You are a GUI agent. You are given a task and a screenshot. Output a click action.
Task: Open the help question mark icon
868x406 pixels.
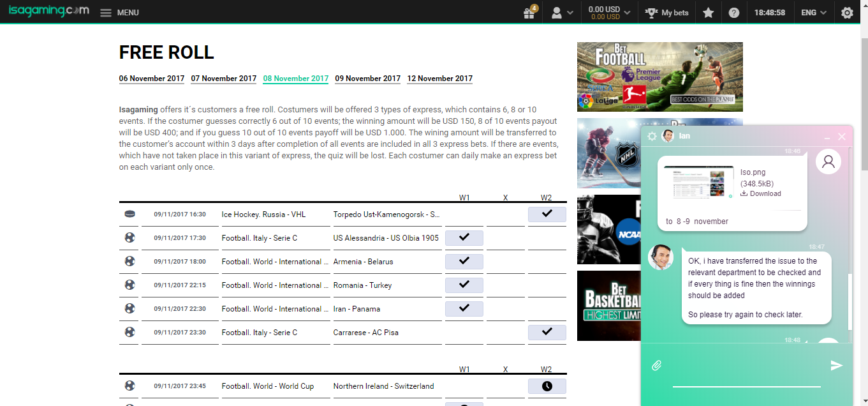coord(734,13)
